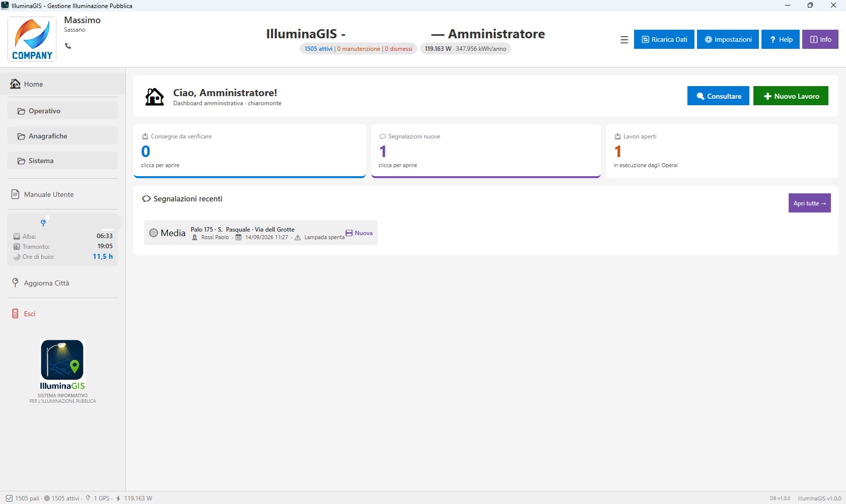
Task: Open Consegne da verificare card
Action: coord(250,151)
